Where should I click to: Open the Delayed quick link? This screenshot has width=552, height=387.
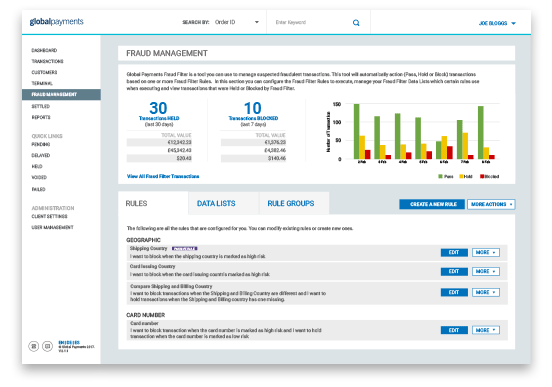[x=40, y=155]
